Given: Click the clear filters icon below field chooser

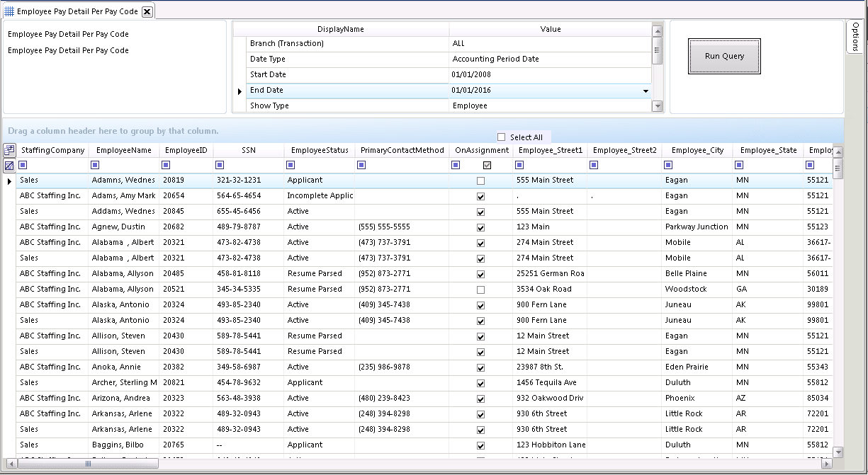Looking at the screenshot, I should [x=9, y=166].
